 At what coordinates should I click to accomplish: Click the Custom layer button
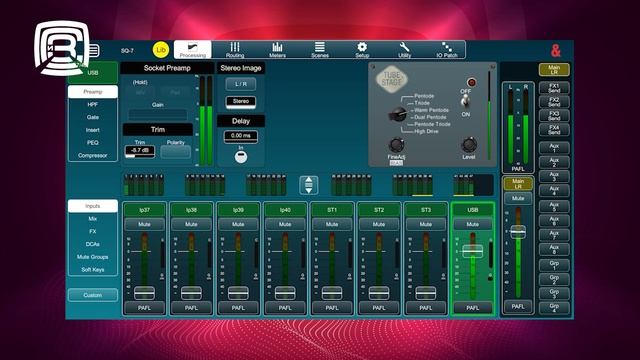93,295
